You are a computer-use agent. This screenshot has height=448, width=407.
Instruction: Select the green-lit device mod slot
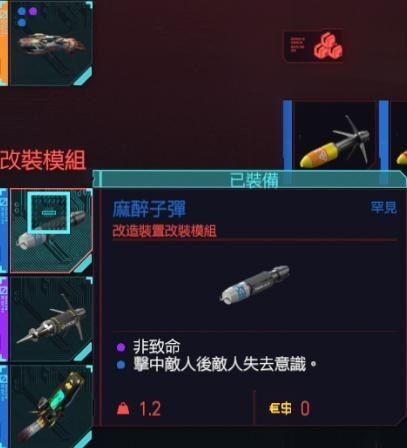tap(51, 407)
